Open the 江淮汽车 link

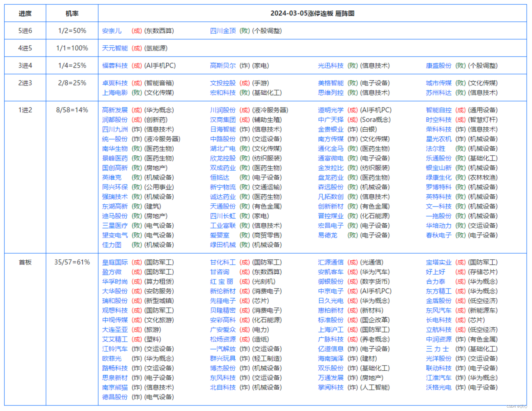pyautogui.click(x=439, y=378)
